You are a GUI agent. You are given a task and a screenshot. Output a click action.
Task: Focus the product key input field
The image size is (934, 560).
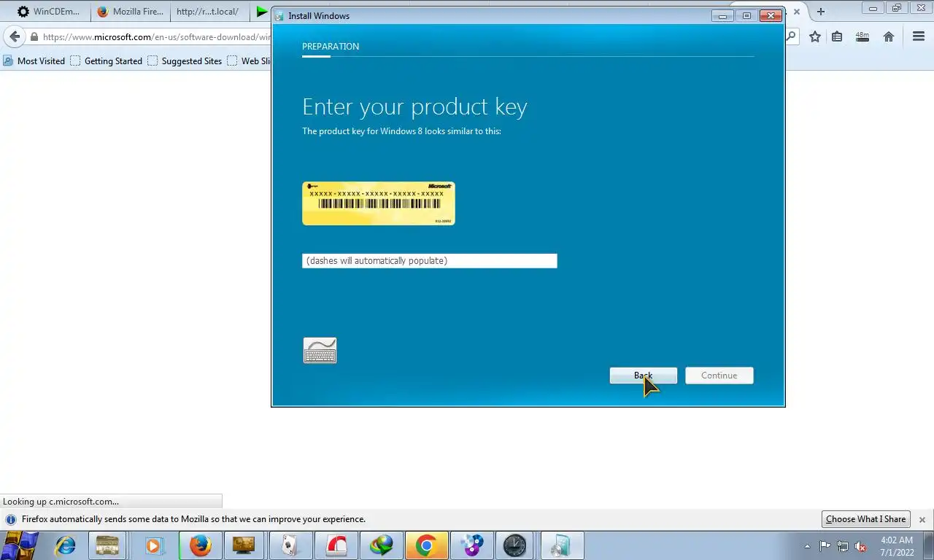click(429, 261)
